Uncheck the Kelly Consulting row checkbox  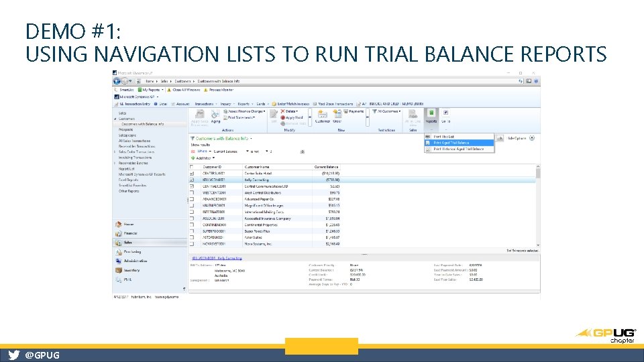coord(191,180)
